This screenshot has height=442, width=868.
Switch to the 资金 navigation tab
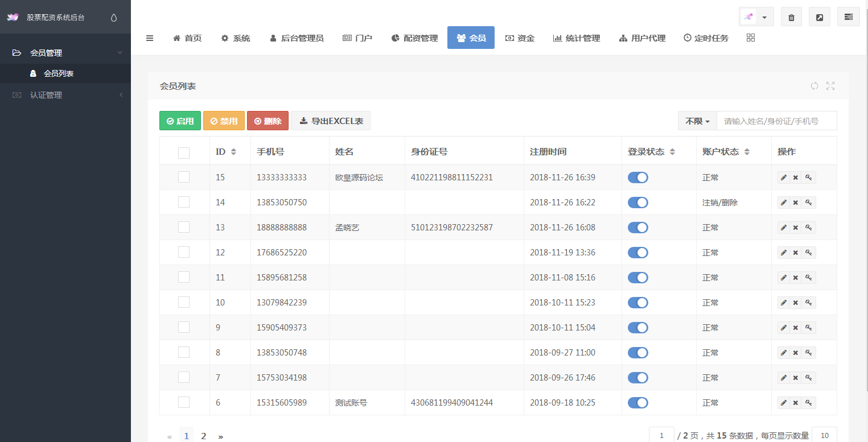(520, 38)
